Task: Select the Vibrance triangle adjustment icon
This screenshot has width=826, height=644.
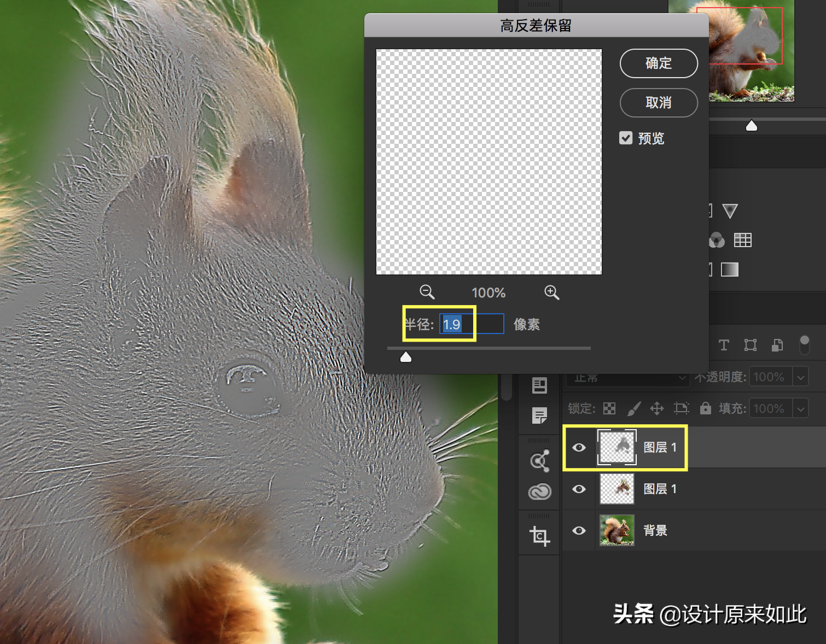Action: (x=730, y=211)
